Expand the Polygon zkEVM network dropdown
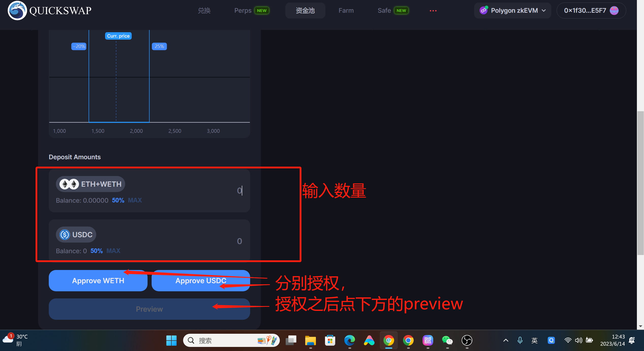This screenshot has width=644, height=351. 512,10
